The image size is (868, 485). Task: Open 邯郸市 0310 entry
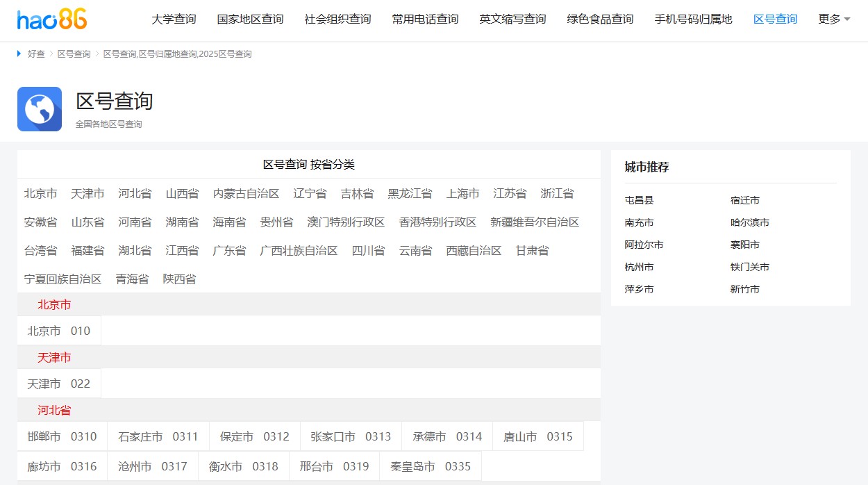62,436
